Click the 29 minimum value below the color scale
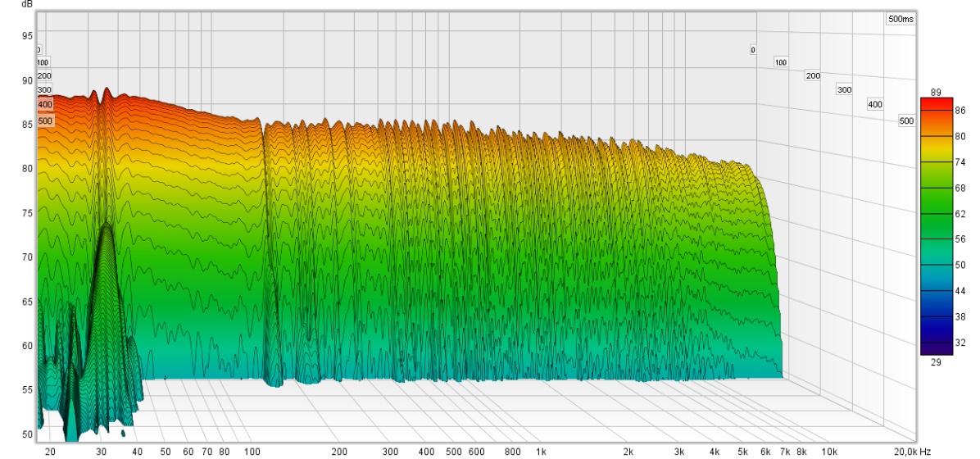980x459 pixels. [936, 362]
